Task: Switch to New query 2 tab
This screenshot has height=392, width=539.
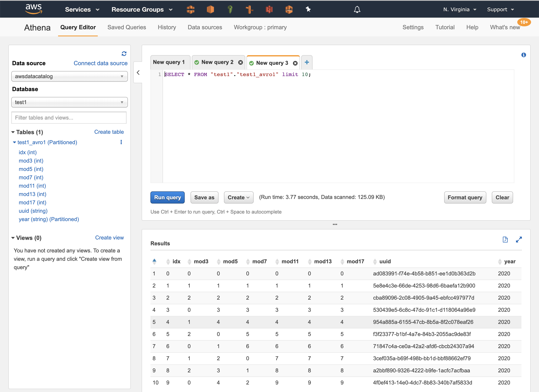Action: (217, 62)
